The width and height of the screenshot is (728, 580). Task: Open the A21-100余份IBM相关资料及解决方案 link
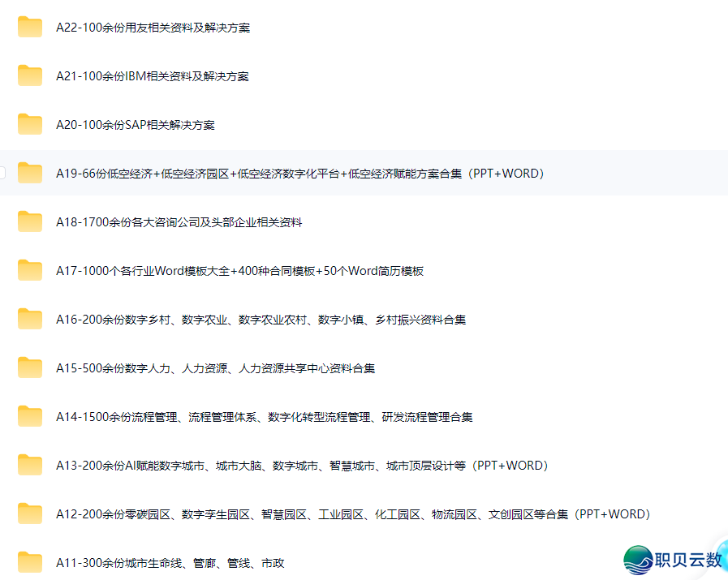(152, 76)
